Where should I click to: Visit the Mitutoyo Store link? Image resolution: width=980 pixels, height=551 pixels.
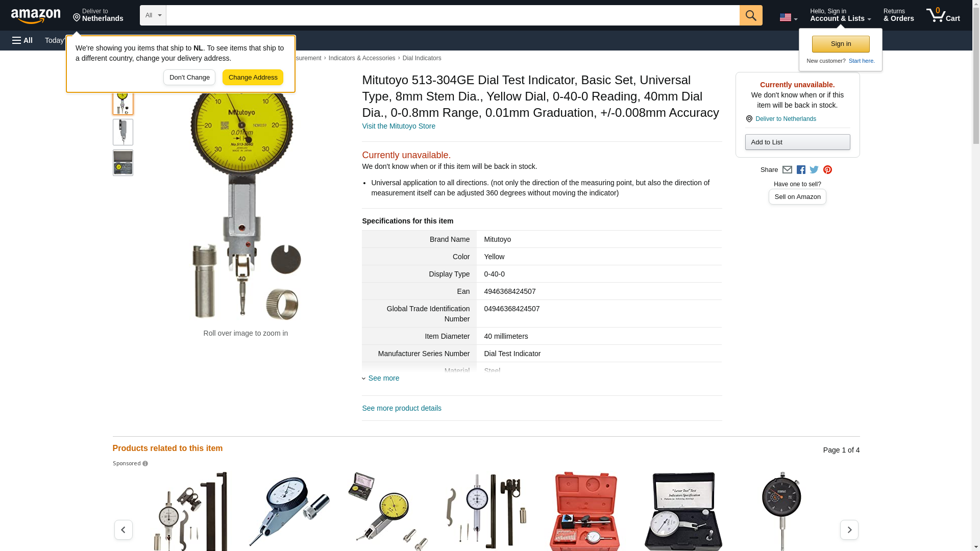point(399,126)
